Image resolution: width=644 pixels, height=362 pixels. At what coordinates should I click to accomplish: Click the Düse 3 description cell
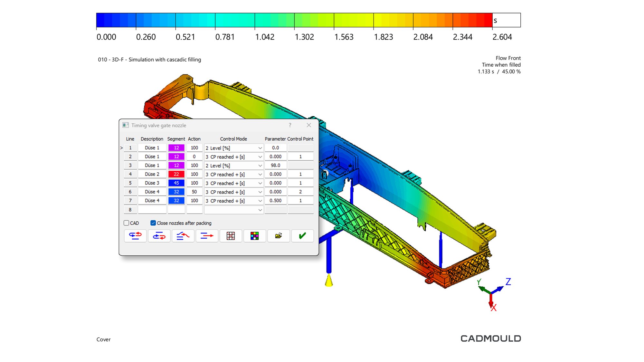(x=152, y=183)
